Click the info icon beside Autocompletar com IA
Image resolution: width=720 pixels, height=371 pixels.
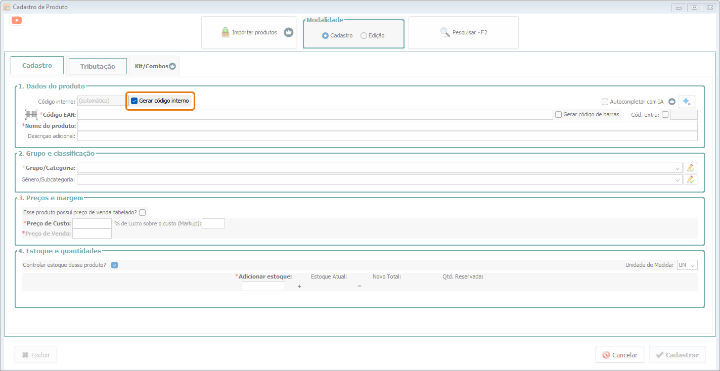(x=672, y=101)
